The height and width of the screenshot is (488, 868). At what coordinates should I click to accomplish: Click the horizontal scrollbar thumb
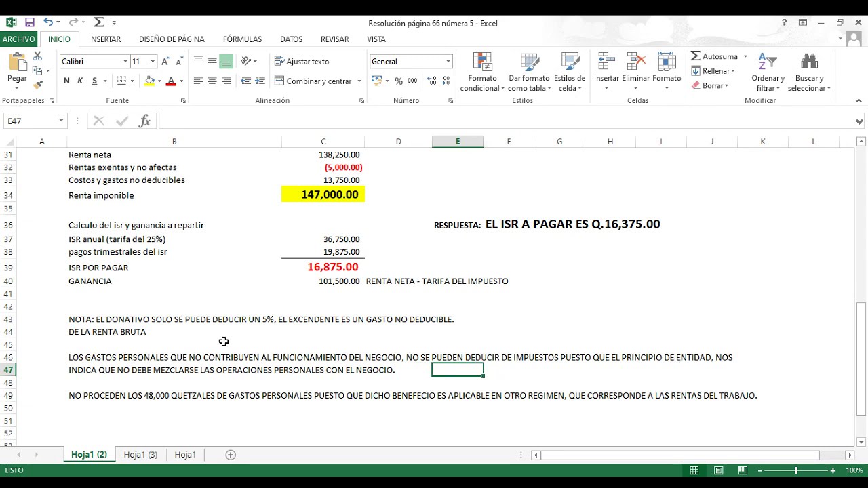(x=679, y=455)
